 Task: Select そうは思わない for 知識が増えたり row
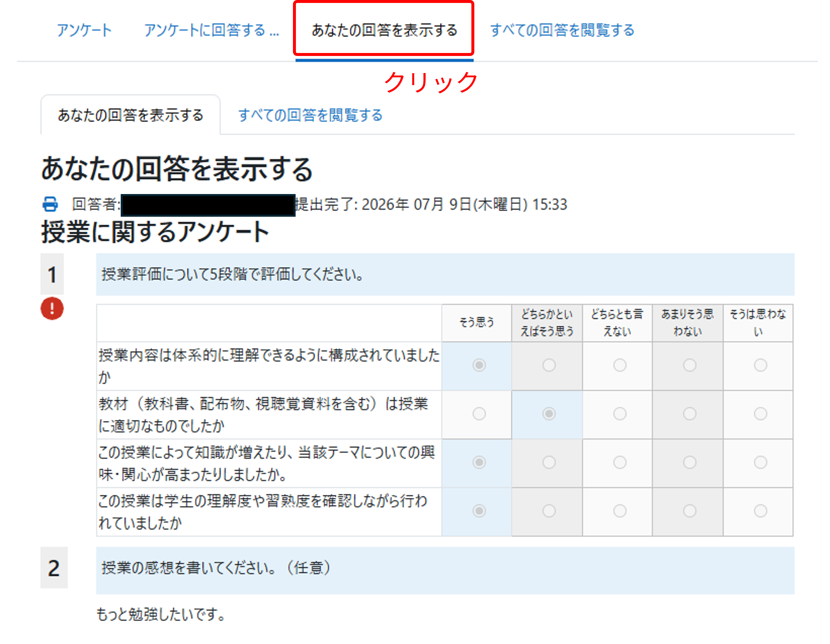760,462
